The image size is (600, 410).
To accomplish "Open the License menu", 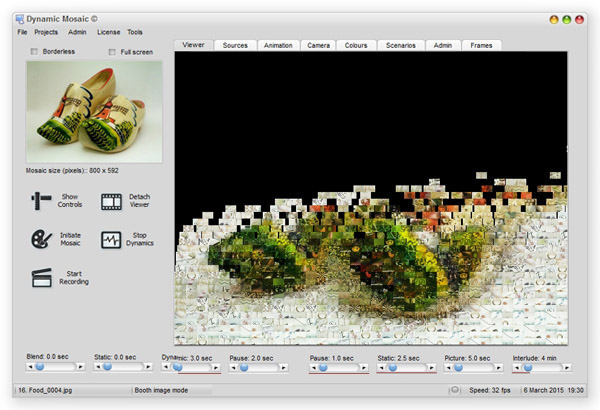I will click(x=108, y=32).
